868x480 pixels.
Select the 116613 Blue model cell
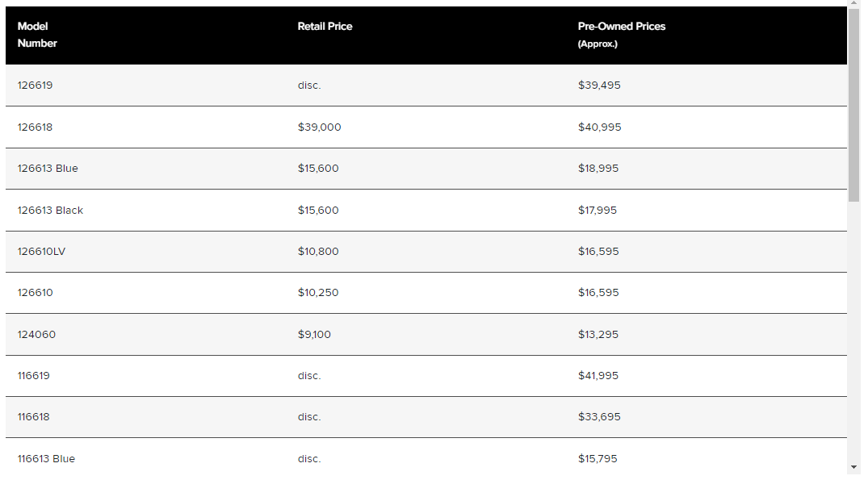click(x=46, y=459)
